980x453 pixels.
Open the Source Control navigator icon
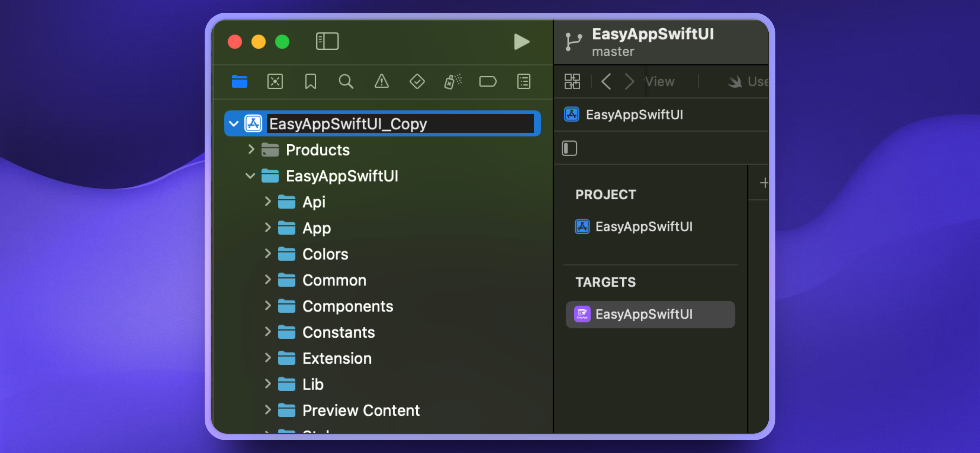coord(275,81)
